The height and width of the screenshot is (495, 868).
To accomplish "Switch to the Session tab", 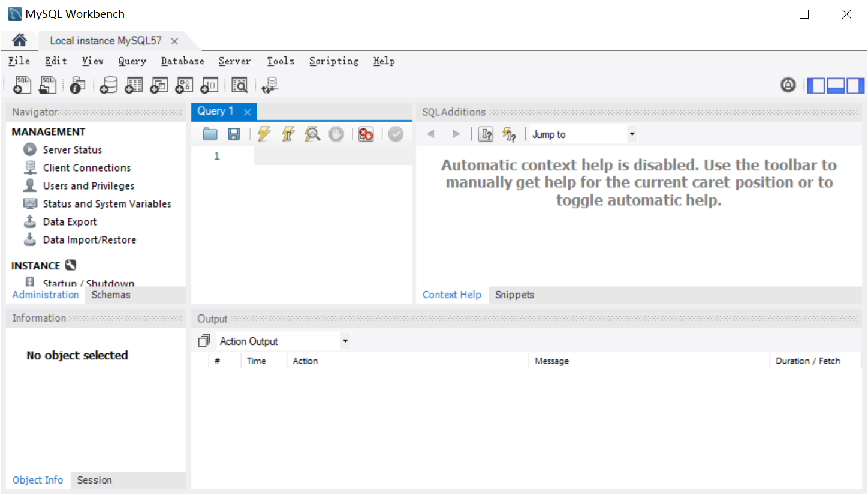I will (95, 480).
